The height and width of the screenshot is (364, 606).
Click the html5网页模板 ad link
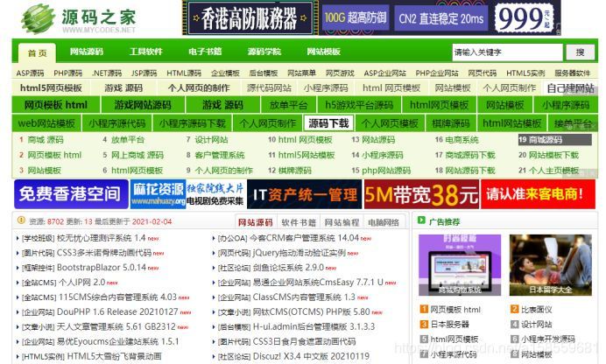[x=51, y=88]
